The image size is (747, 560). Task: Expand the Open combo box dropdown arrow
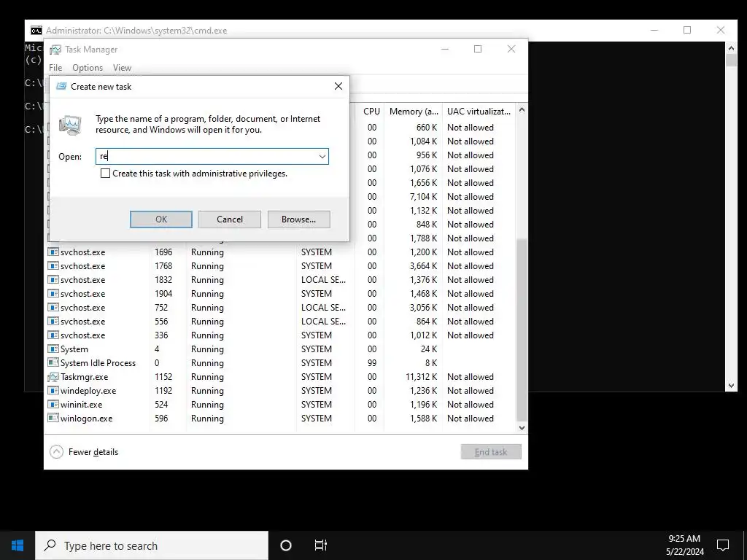(x=322, y=156)
